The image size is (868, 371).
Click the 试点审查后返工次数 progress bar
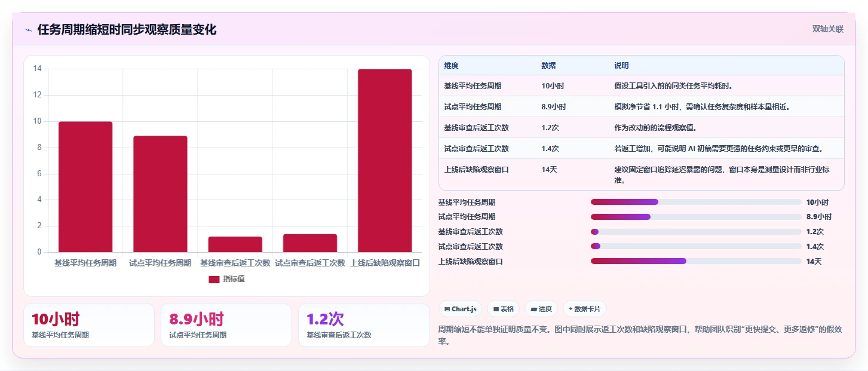(696, 246)
